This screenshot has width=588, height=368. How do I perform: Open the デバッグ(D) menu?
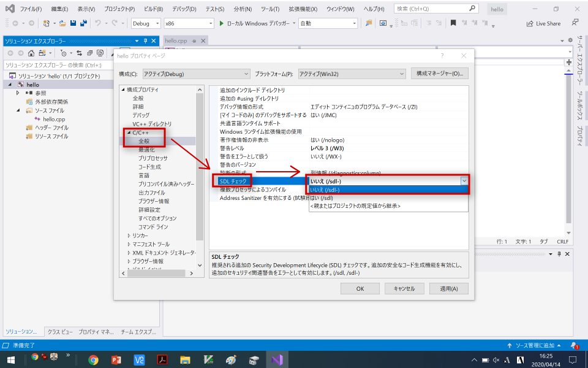[x=184, y=9]
